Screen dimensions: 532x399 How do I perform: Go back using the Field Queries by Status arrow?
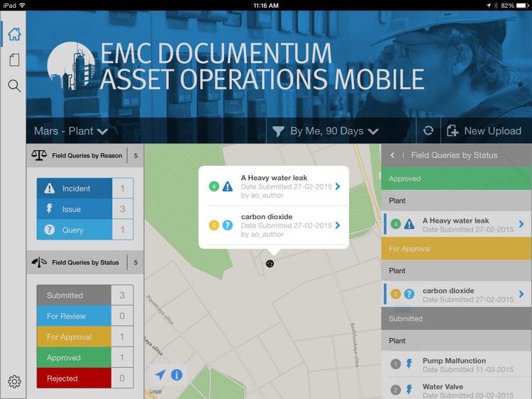pos(392,155)
